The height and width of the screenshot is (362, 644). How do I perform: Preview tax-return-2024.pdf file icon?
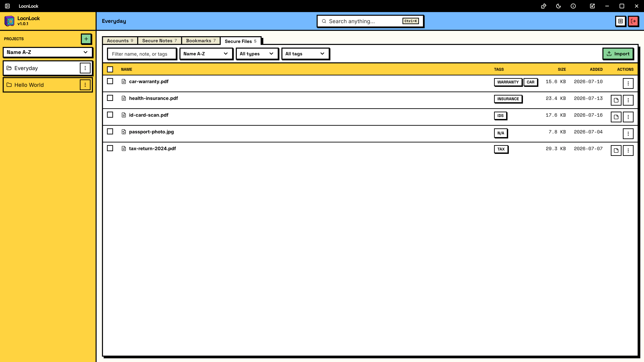click(616, 150)
